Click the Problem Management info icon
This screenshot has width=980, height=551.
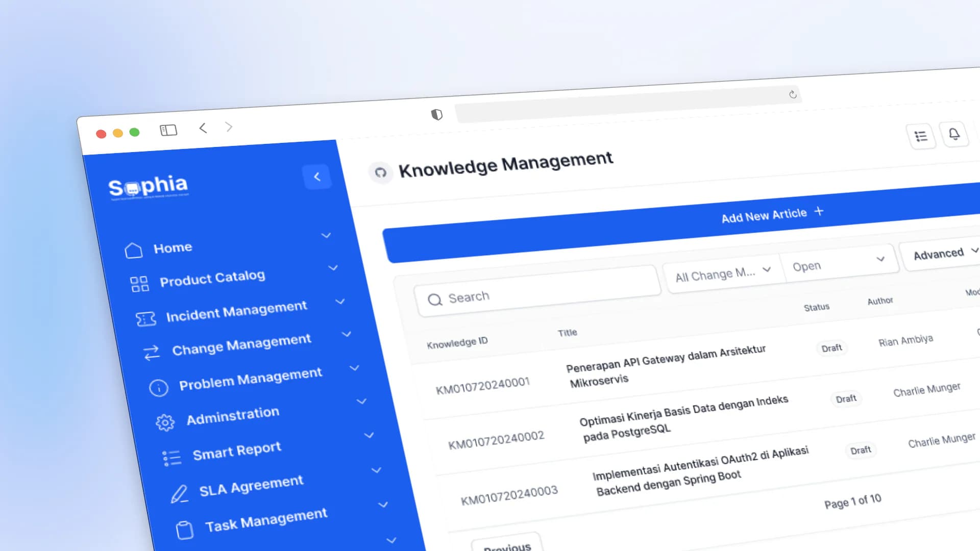pyautogui.click(x=158, y=388)
